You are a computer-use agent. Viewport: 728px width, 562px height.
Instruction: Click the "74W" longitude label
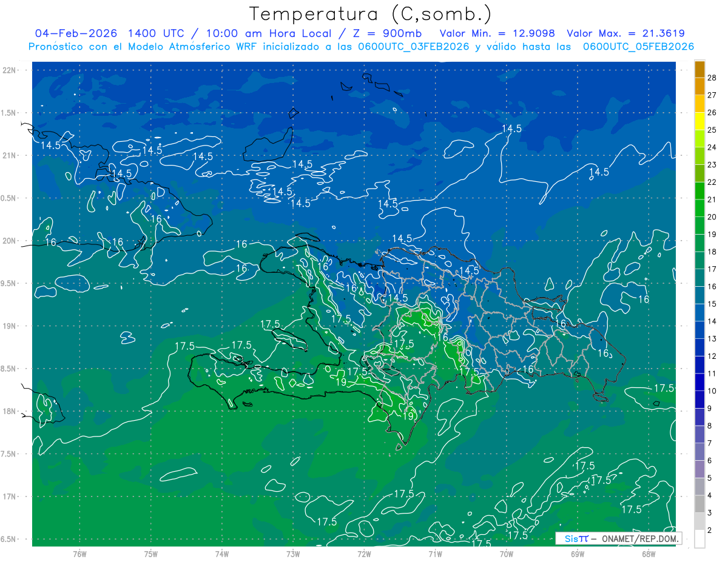point(222,554)
